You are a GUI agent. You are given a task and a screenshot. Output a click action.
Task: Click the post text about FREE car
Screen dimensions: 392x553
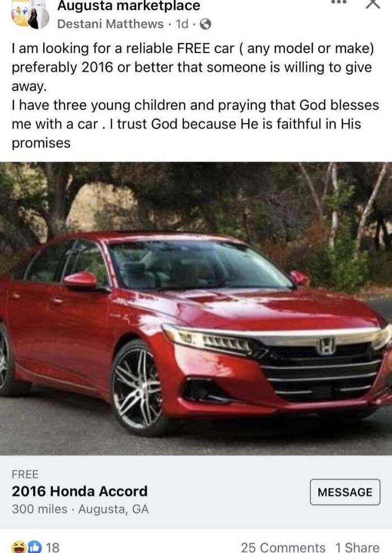195,95
